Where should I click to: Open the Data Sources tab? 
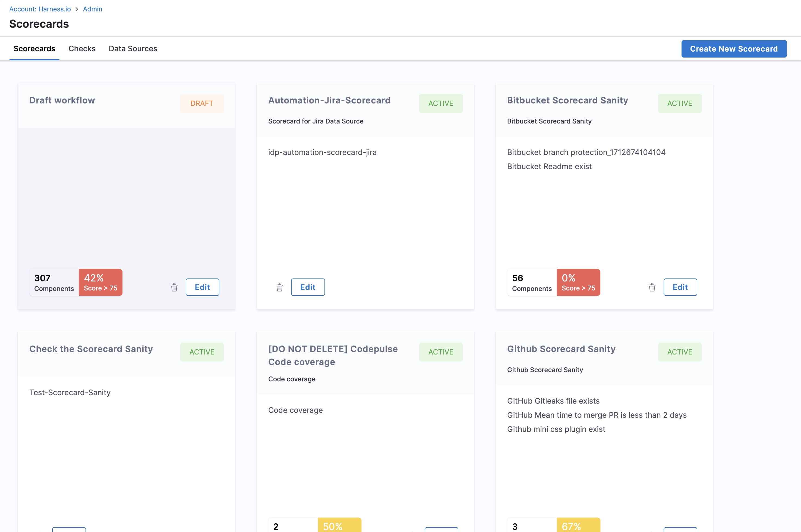pyautogui.click(x=133, y=49)
